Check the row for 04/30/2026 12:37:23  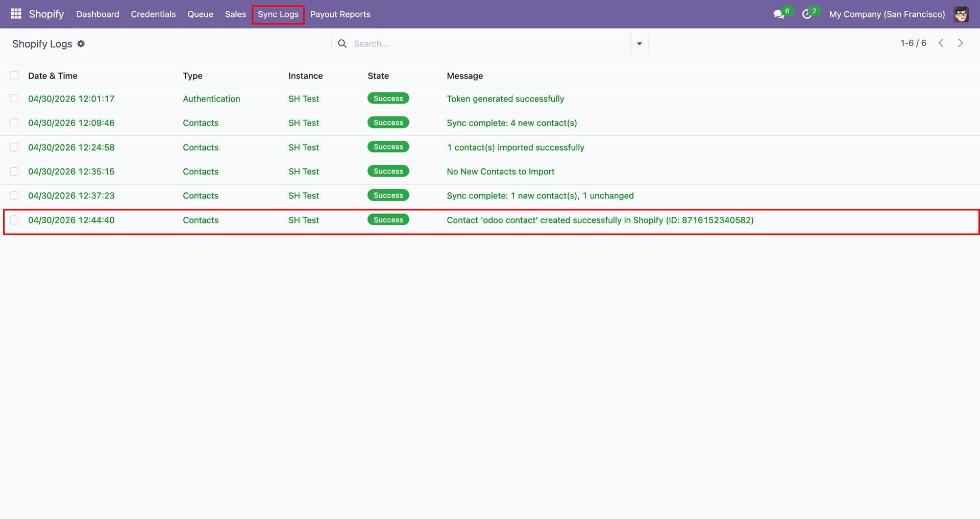click(14, 195)
